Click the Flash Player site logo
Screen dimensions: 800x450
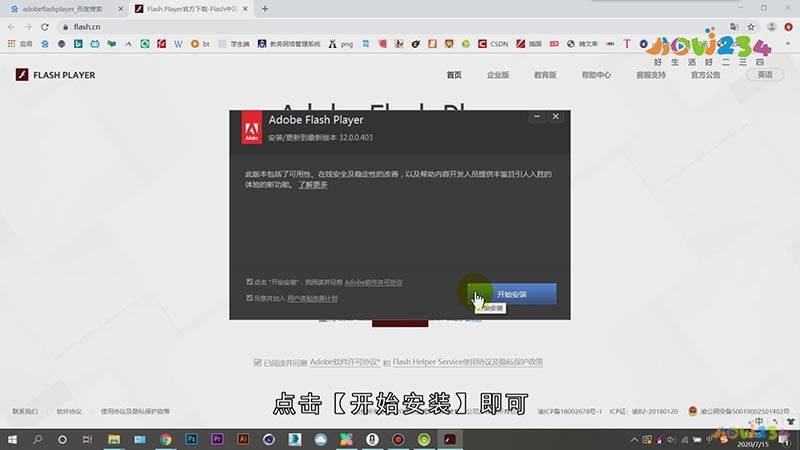(x=55, y=75)
